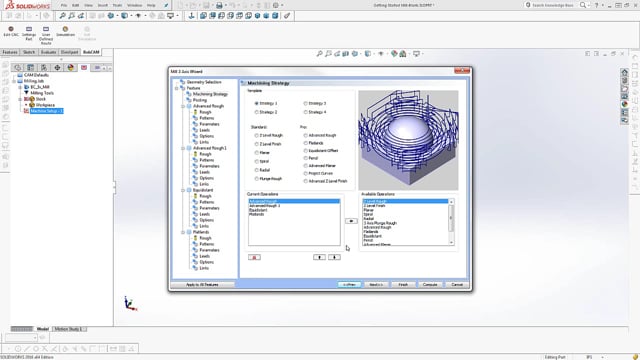The height and width of the screenshot is (360, 640).
Task: Cancel the Mill 3 Axis Wizard
Action: tap(457, 284)
